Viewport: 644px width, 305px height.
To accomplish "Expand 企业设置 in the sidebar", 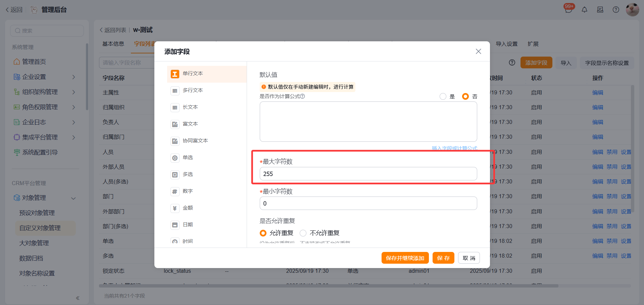I will (73, 77).
